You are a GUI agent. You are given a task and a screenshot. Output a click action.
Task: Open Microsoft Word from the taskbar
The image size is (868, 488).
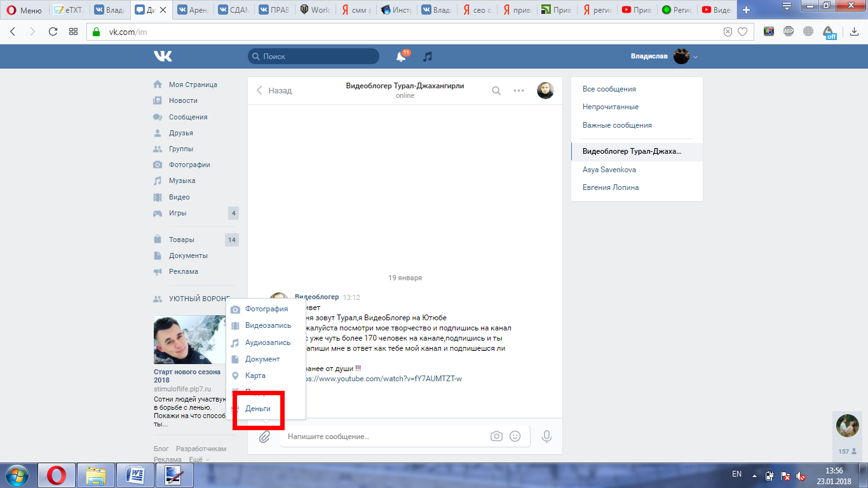136,475
